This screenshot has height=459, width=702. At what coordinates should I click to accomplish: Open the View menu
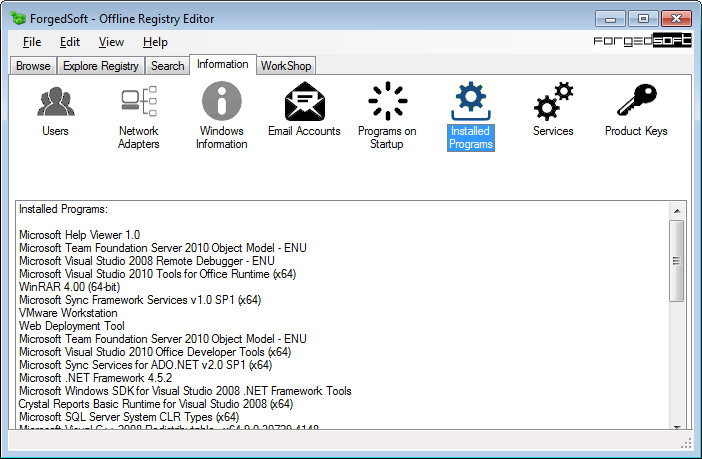coord(111,42)
